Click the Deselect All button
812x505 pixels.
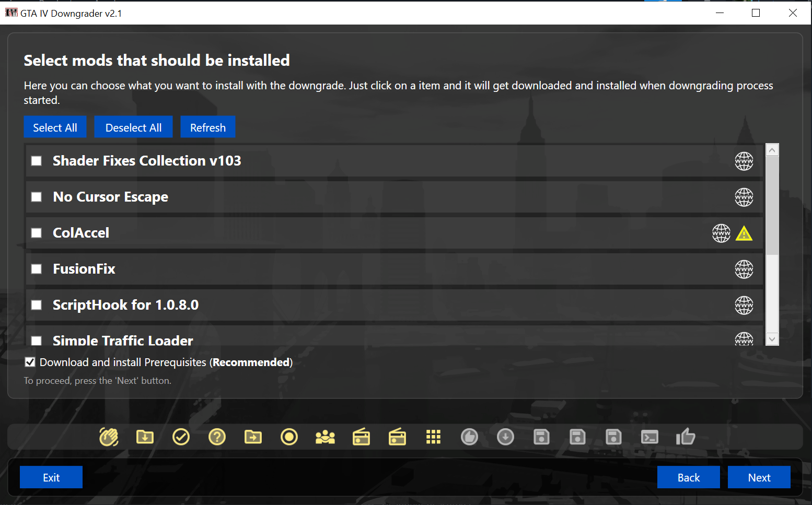coord(133,127)
